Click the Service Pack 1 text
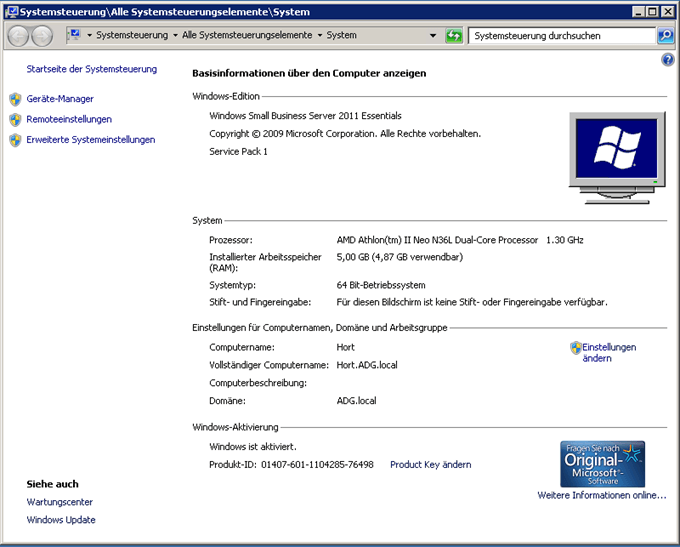Screen dimensions: 680x547 point(239,151)
